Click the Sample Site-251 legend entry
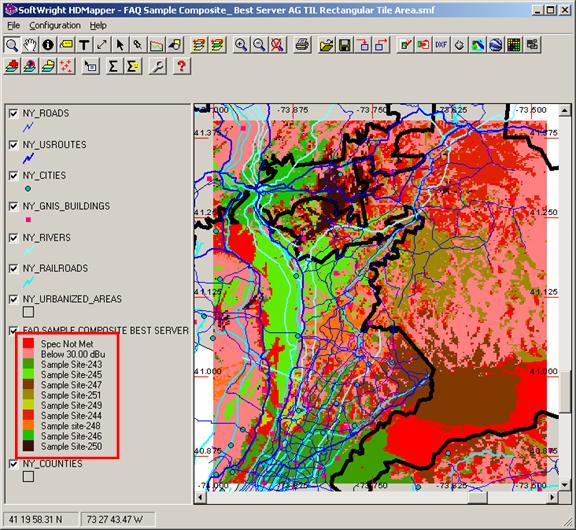Screen dimensions: 576x530 pyautogui.click(x=71, y=395)
